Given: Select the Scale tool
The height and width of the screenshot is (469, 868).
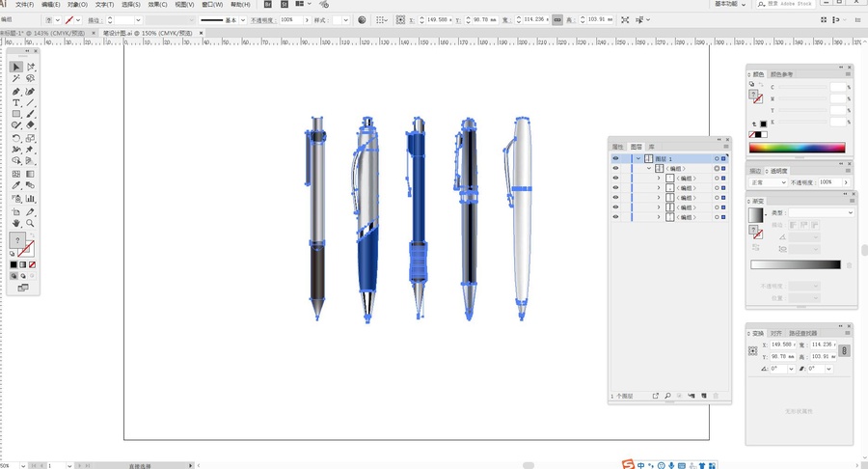Looking at the screenshot, I should click(31, 138).
